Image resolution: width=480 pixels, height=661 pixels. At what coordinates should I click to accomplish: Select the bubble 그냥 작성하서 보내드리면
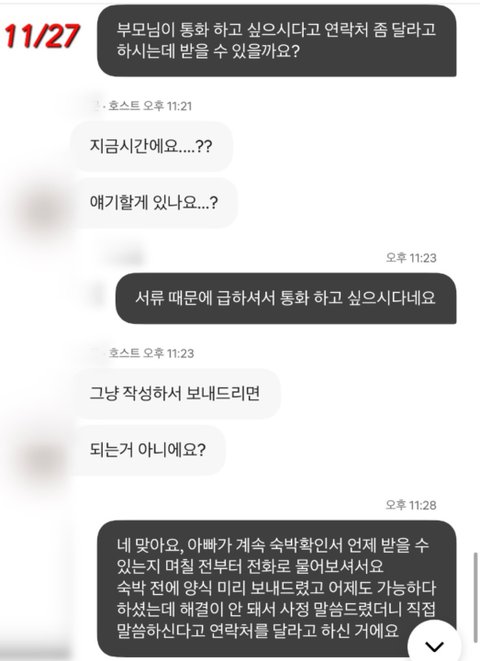click(x=176, y=394)
